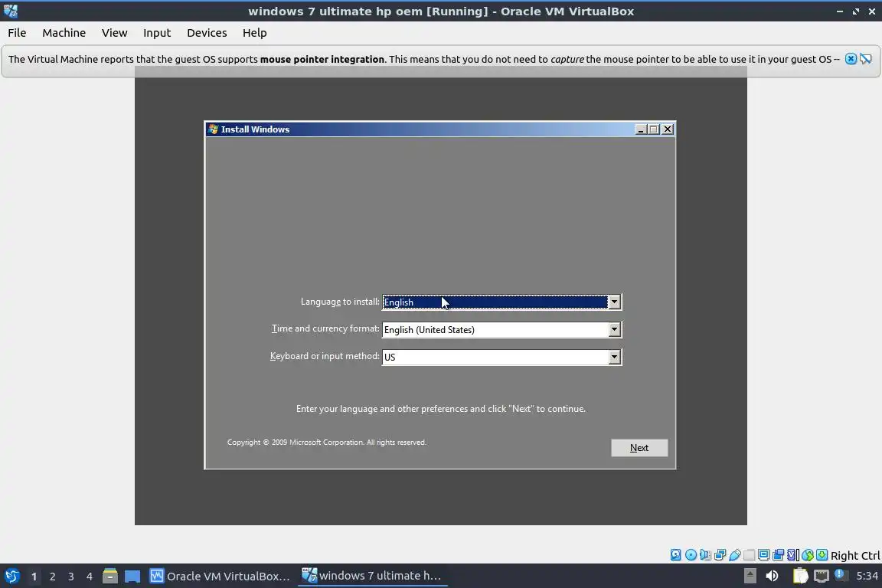The image size is (882, 588).
Task: Open the Input menu
Action: pyautogui.click(x=157, y=33)
